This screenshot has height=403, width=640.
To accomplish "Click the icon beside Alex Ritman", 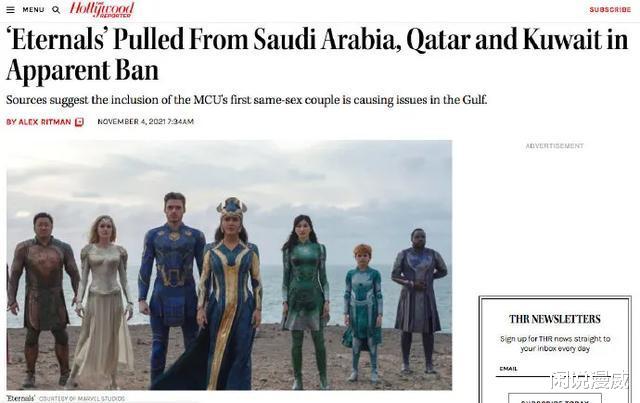I will (x=80, y=122).
